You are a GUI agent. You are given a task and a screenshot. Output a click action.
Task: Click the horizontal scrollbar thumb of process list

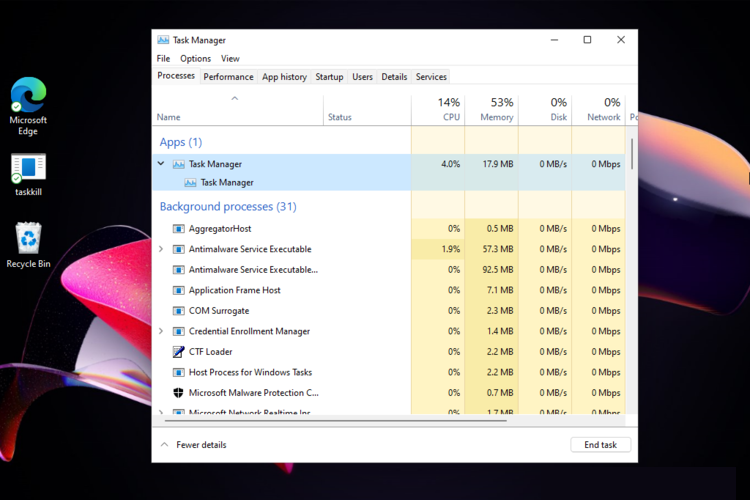click(335, 421)
